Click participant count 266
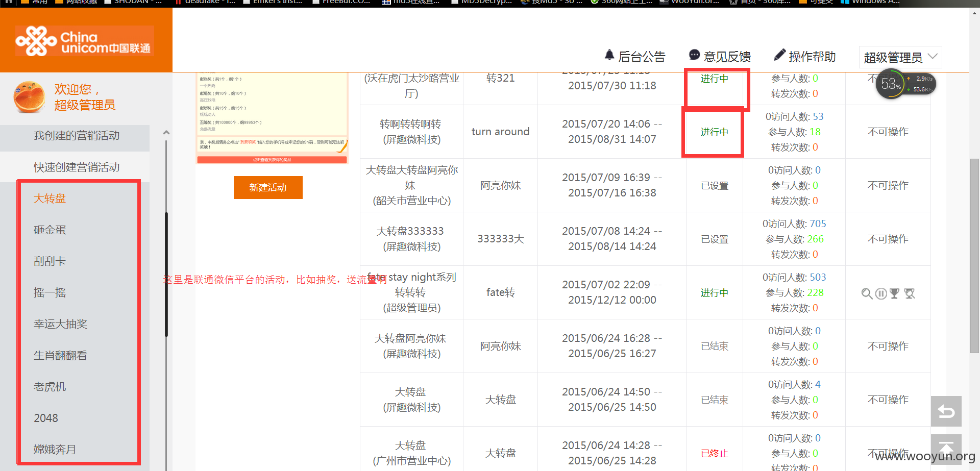Screen dimensions: 980x471 click(x=815, y=239)
